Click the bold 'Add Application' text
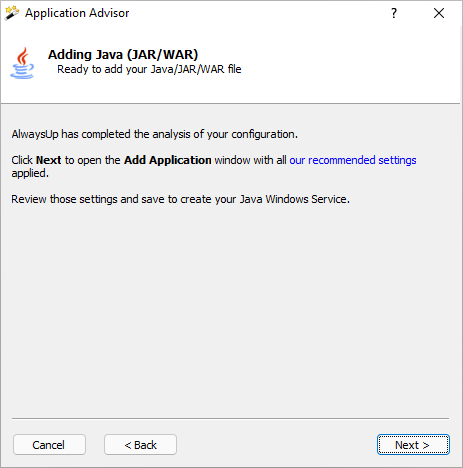This screenshot has width=463, height=468. pyautogui.click(x=168, y=160)
